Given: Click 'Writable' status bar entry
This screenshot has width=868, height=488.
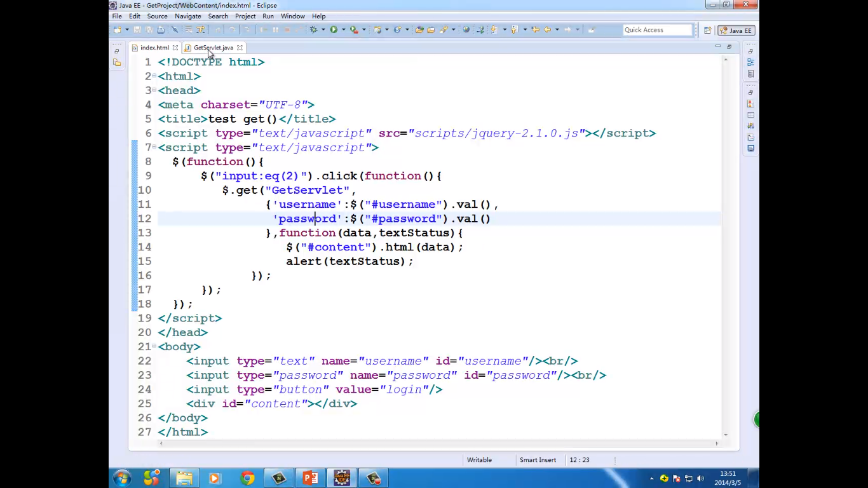Looking at the screenshot, I should [479, 459].
